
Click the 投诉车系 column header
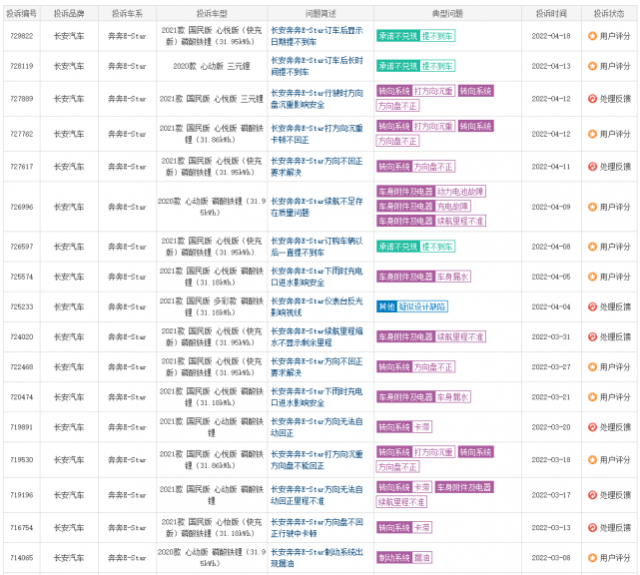click(127, 13)
